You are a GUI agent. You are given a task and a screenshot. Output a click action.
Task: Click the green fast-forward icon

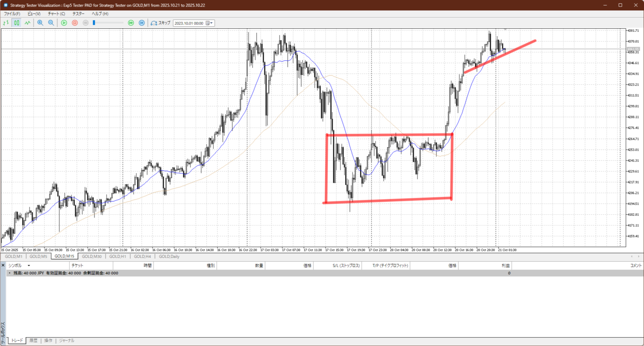pyautogui.click(x=131, y=23)
